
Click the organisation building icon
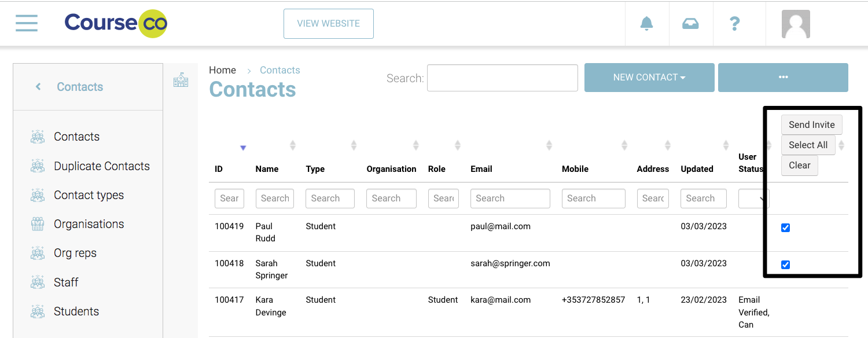[x=181, y=80]
